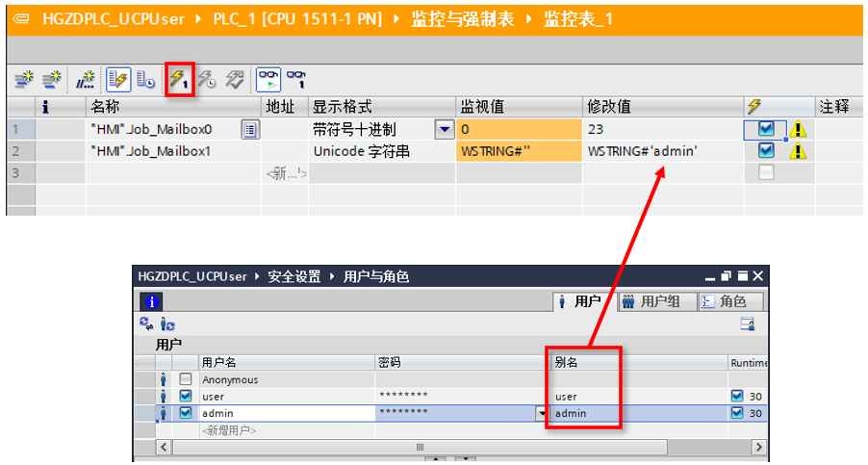Select "HMI".Job_Mailbox1 name cell
This screenshot has height=465, width=868.
pyautogui.click(x=172, y=151)
